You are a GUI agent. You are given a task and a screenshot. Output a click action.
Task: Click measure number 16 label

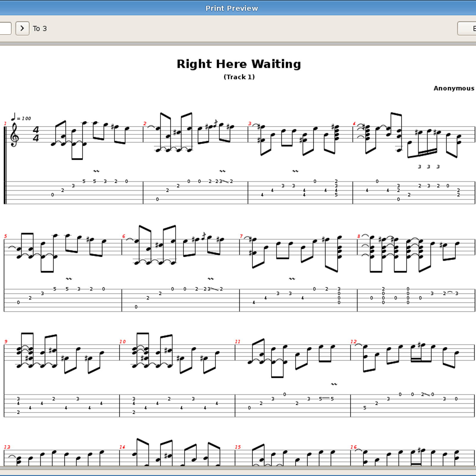click(x=353, y=447)
